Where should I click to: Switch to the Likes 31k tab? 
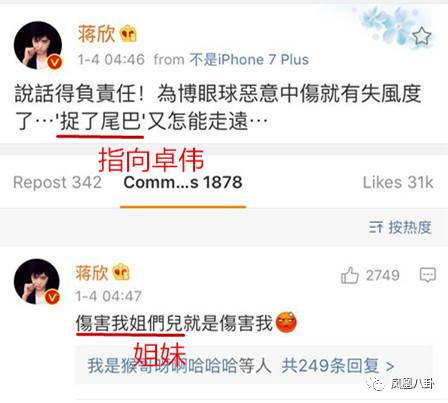click(398, 183)
